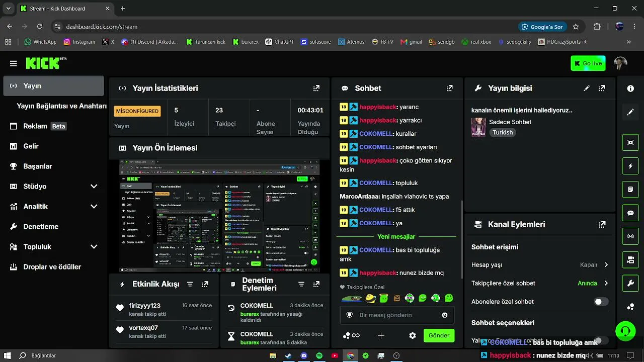
Task: Toggle the chat bubble widget icon in right rail
Action: (630, 213)
